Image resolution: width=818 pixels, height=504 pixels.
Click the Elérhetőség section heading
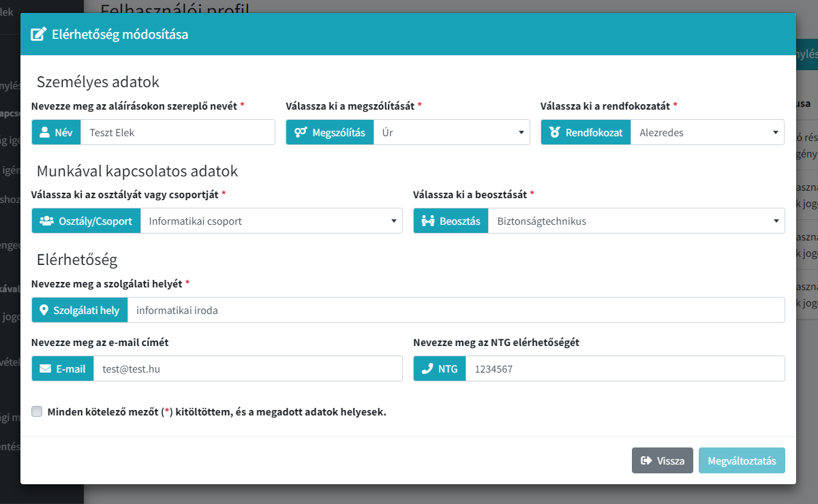pos(77,259)
